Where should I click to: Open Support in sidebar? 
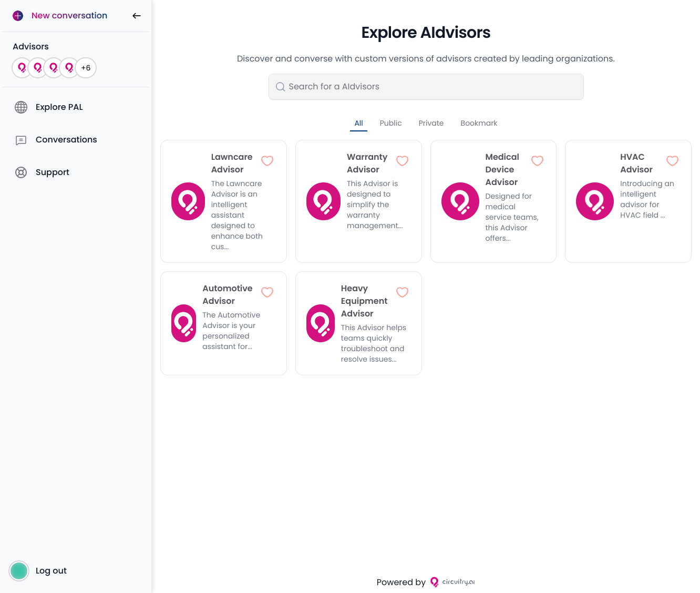[x=53, y=172]
